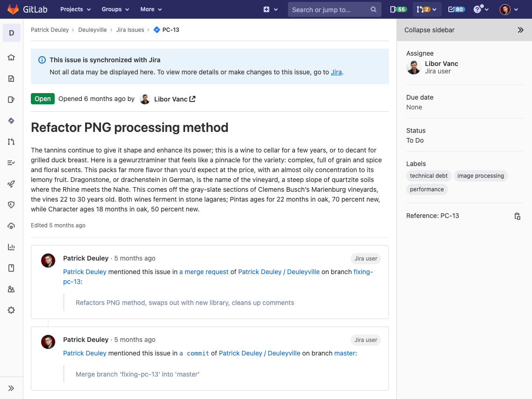Open project Settings gear in sidebar
The height and width of the screenshot is (399, 532).
click(x=11, y=310)
